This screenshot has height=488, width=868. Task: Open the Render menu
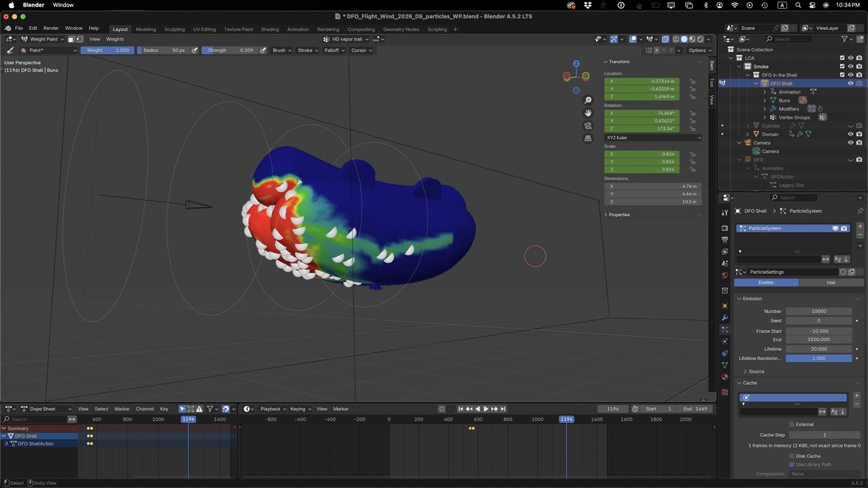pos(51,28)
